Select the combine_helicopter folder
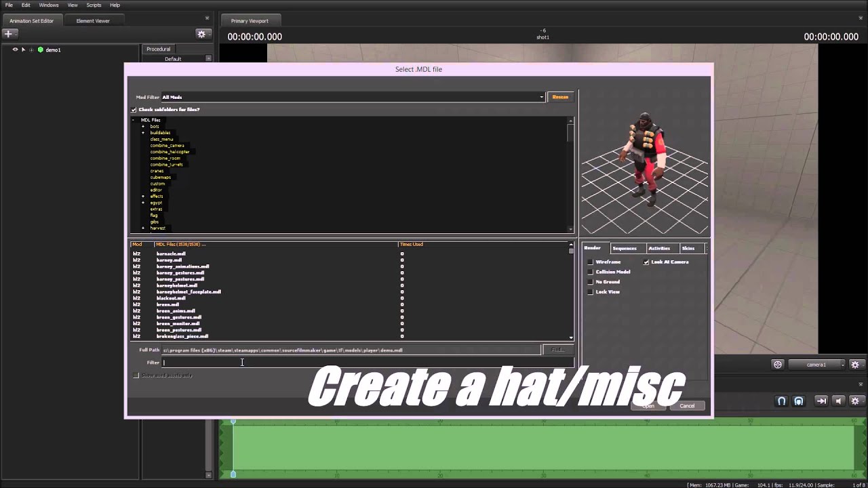This screenshot has height=488, width=868. coord(170,152)
